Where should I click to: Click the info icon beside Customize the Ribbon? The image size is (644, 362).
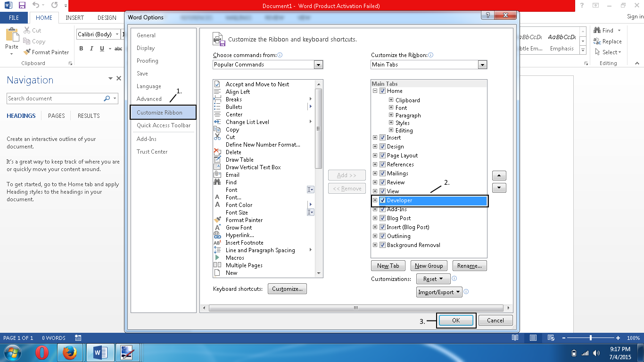tap(430, 55)
